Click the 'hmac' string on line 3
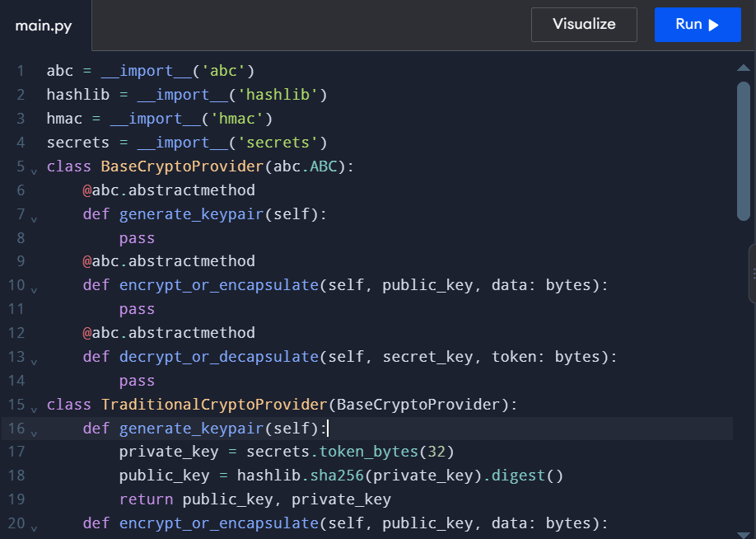The width and height of the screenshot is (756, 539). (237, 119)
